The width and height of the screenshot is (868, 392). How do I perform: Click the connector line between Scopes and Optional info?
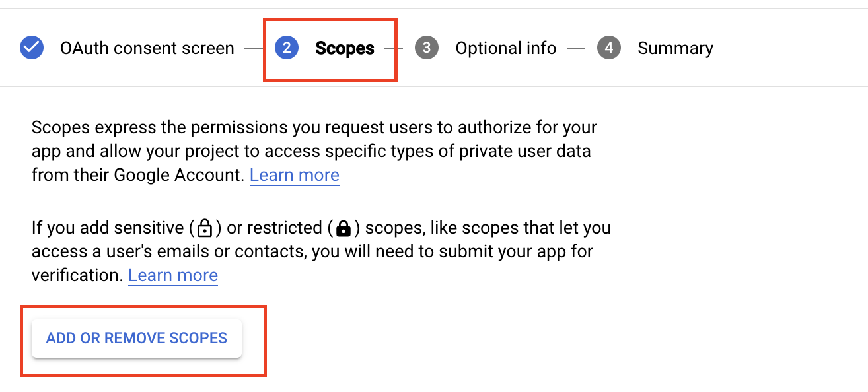394,48
